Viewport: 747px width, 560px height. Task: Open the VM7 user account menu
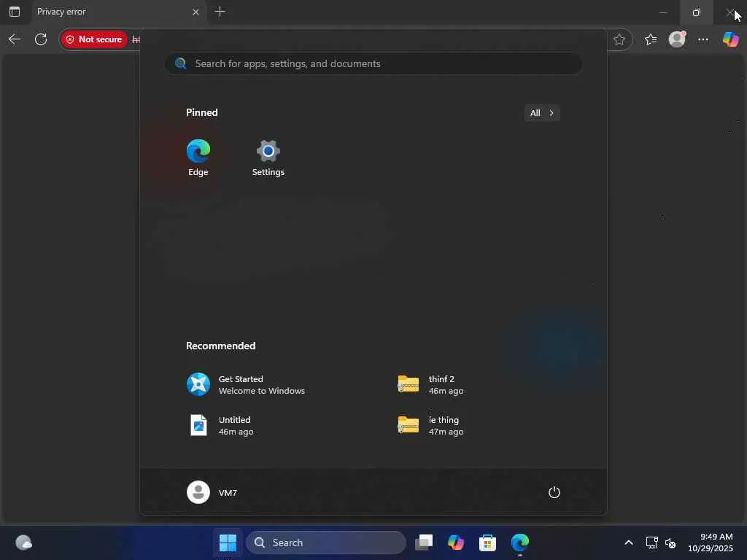[x=212, y=492]
